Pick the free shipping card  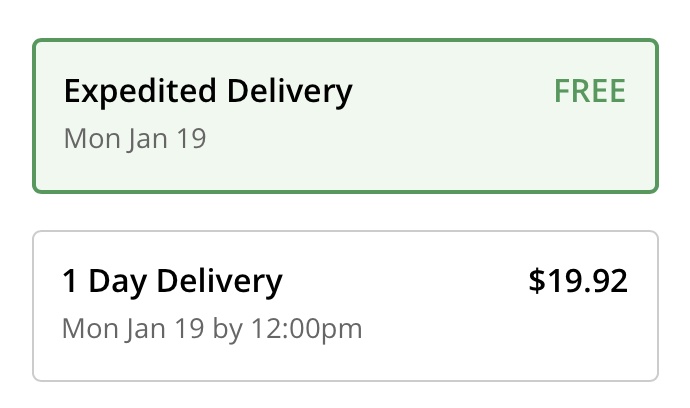(345, 115)
